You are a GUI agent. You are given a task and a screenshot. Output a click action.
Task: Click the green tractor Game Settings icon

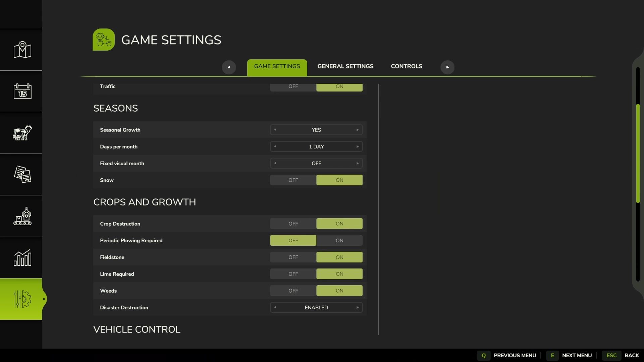click(x=103, y=40)
